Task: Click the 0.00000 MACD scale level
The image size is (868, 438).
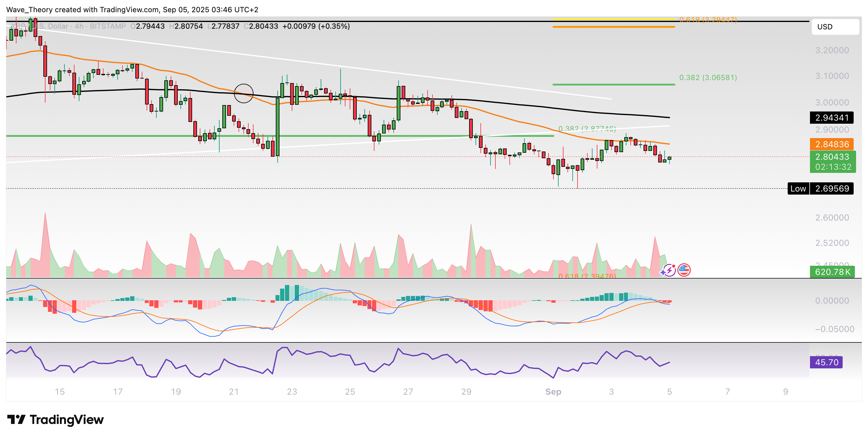Action: (x=832, y=301)
